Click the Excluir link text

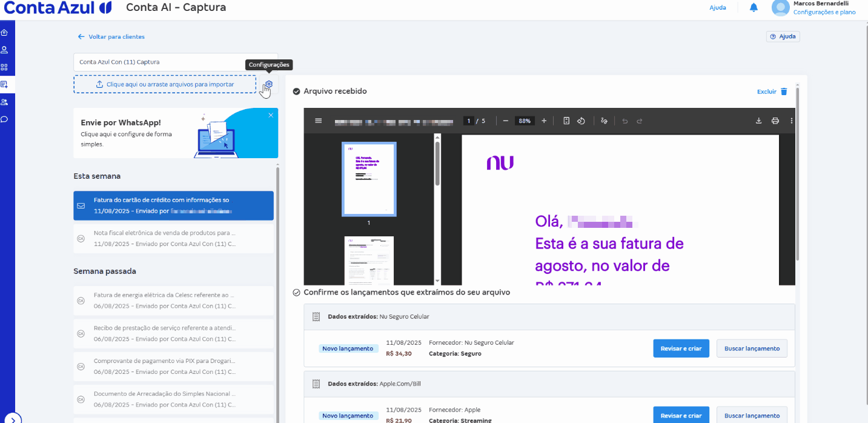766,92
